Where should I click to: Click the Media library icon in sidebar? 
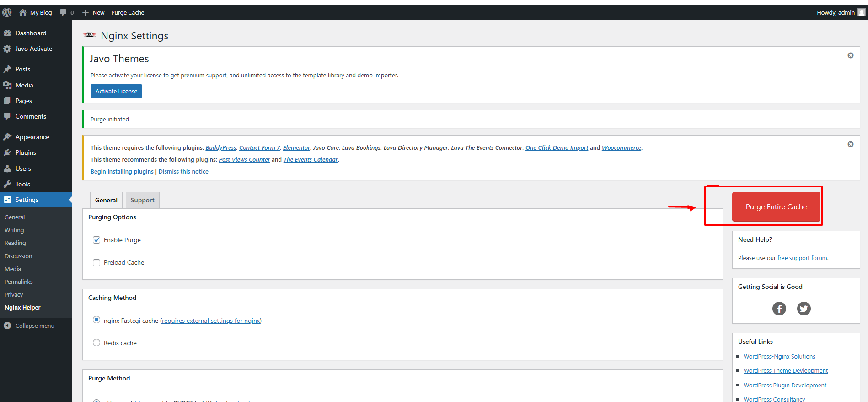(x=7, y=85)
